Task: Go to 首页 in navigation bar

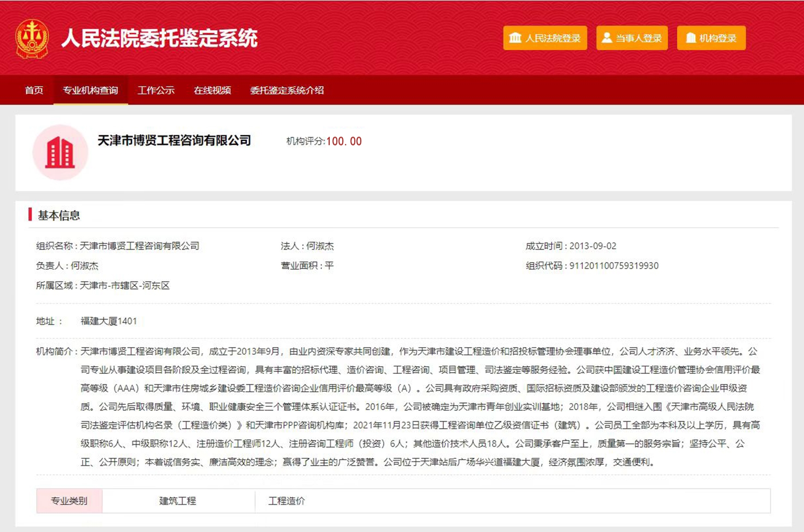Action: [34, 90]
